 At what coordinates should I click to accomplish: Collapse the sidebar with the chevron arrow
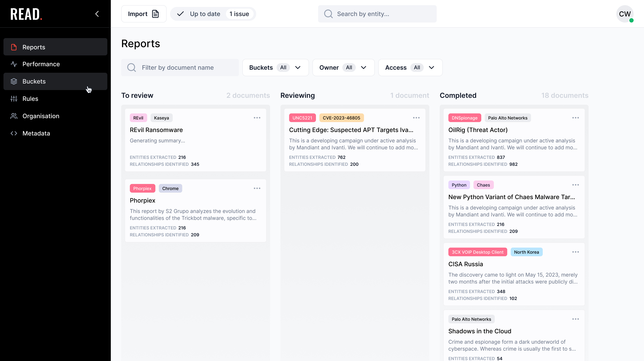pos(97,14)
